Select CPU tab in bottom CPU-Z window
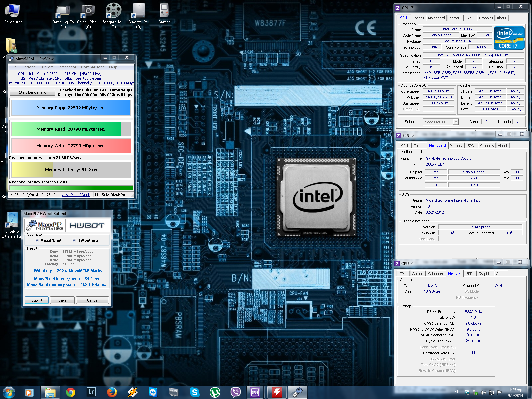 tap(403, 274)
